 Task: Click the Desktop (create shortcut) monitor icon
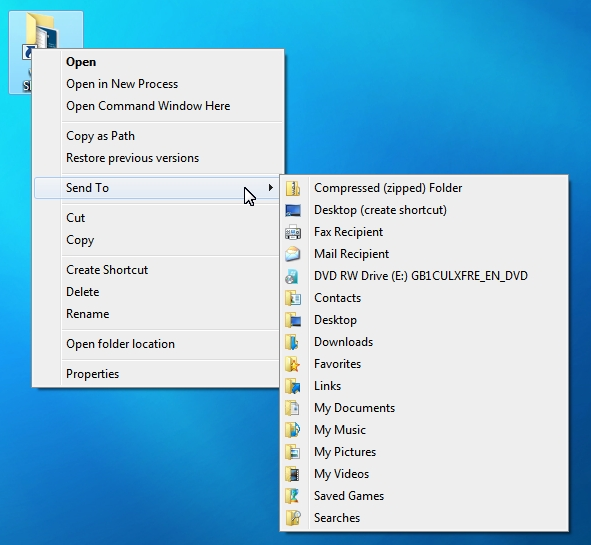coord(293,210)
